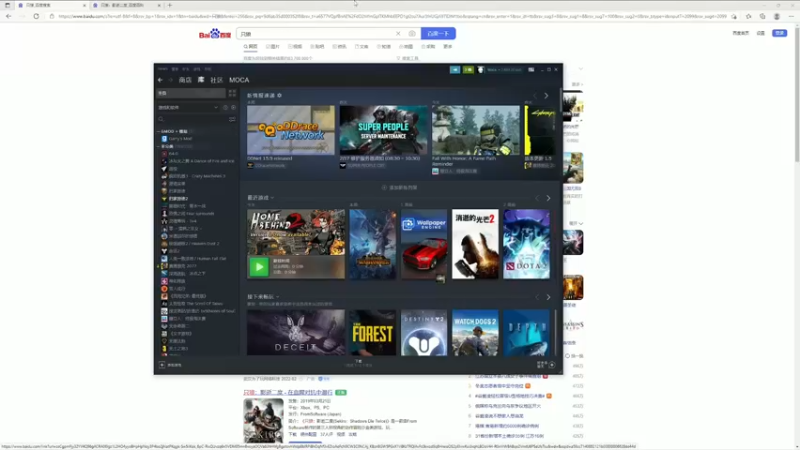800x450 pixels.
Task: Open Baidu image search camera icon
Action: (412, 34)
